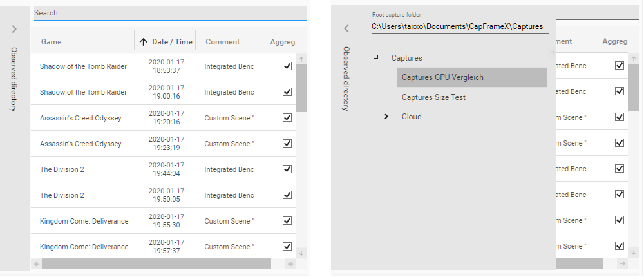Collapse the Captures root folder node
Viewport: 644px width, 277px height.
click(376, 58)
